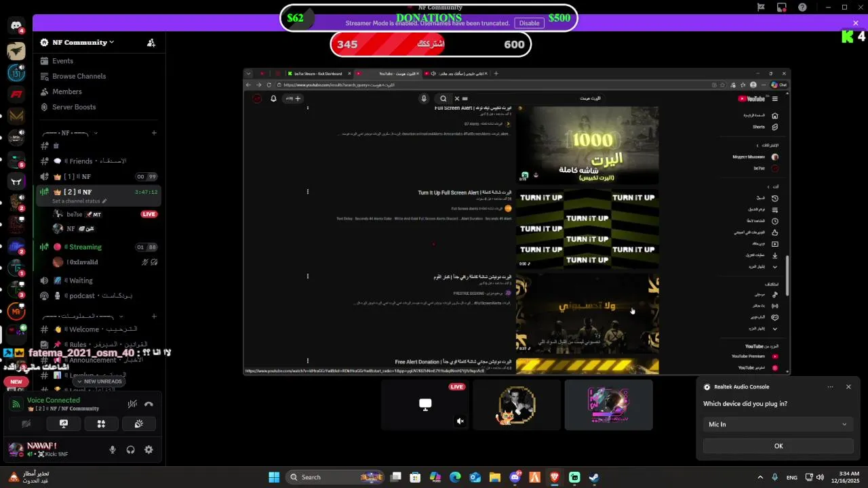Select the stream tile with LIVE badge
Screen dimensions: 868x488
click(x=425, y=405)
